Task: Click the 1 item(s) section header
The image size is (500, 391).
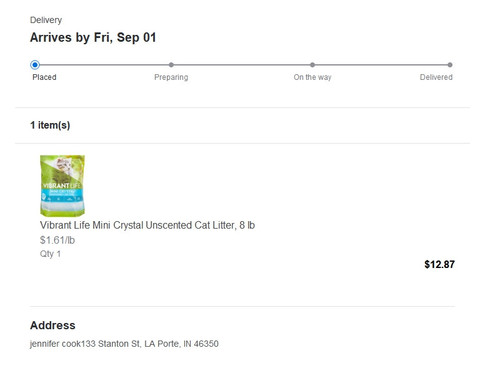Action: point(50,125)
